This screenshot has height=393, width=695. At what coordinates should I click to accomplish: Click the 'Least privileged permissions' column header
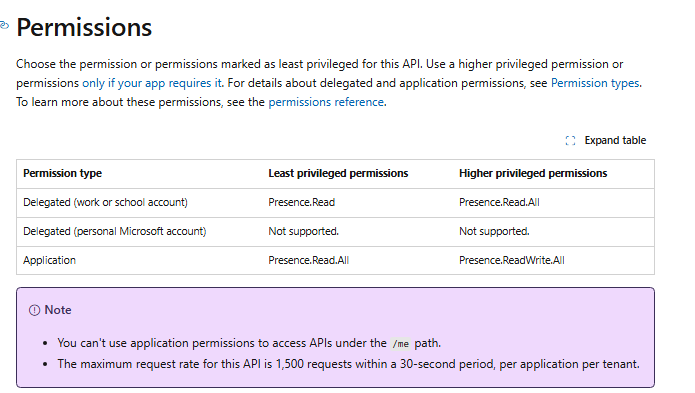coord(338,173)
